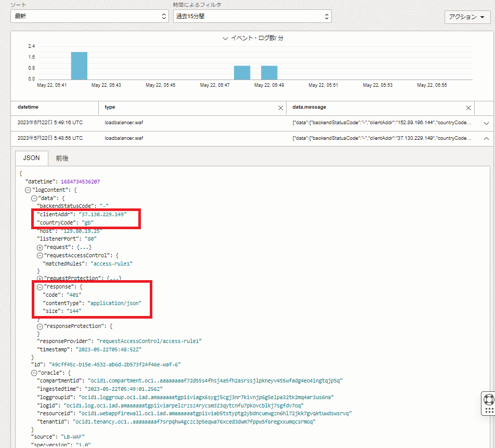Expand the 5:49:16 UTC log row chevron

coord(486,123)
